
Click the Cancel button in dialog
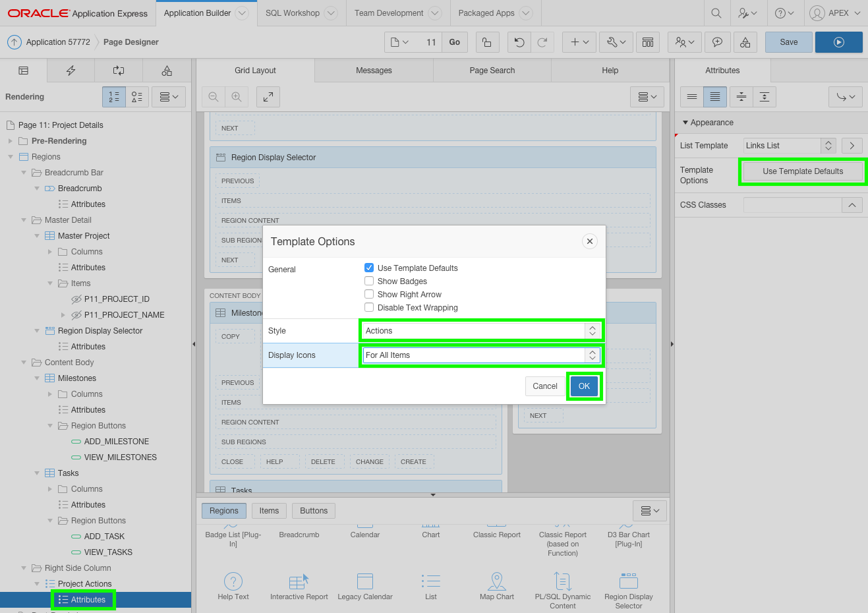(544, 386)
